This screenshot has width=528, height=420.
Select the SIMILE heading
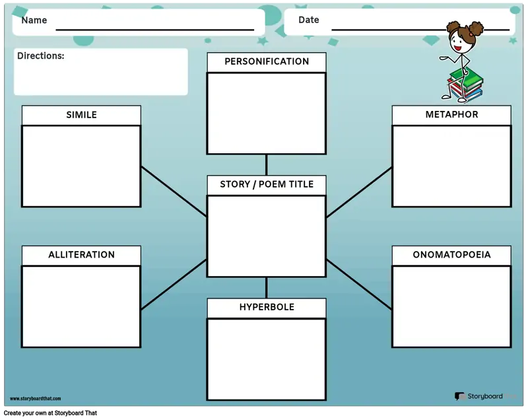pos(81,115)
